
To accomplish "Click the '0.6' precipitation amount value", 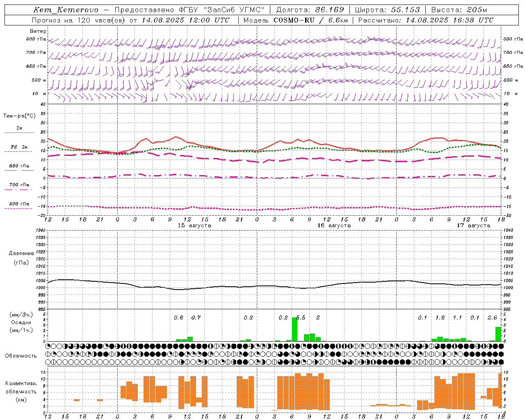I will [178, 317].
